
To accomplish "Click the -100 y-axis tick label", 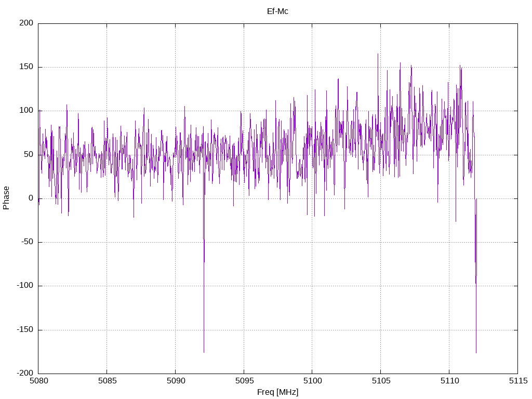I will point(25,286).
